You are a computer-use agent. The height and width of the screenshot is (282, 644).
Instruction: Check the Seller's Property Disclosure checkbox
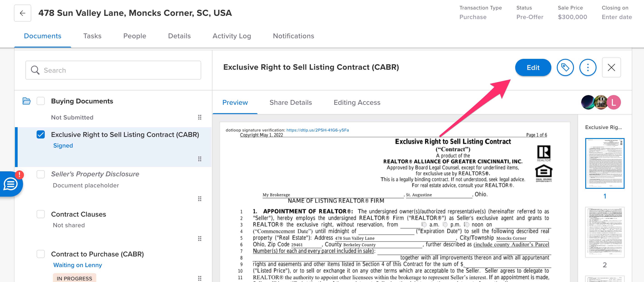click(x=40, y=174)
